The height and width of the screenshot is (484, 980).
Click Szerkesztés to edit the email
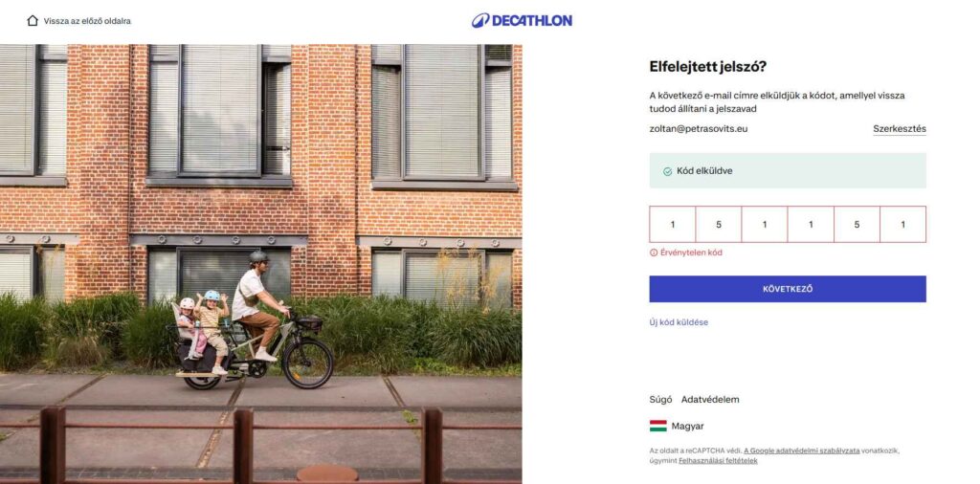[x=899, y=128]
